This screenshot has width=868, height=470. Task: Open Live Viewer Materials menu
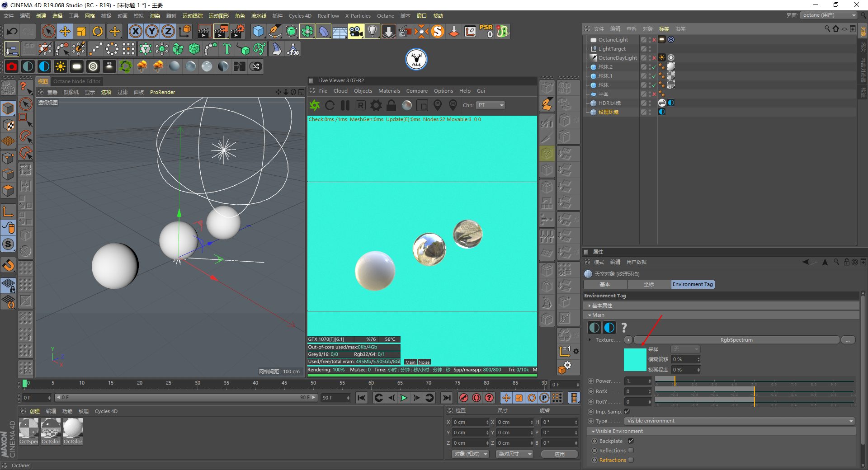(389, 91)
